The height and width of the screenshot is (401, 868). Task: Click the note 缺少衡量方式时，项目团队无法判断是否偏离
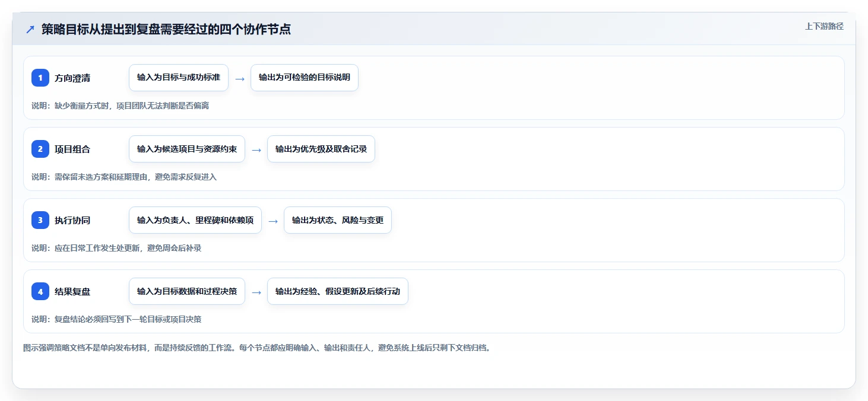[x=132, y=106]
